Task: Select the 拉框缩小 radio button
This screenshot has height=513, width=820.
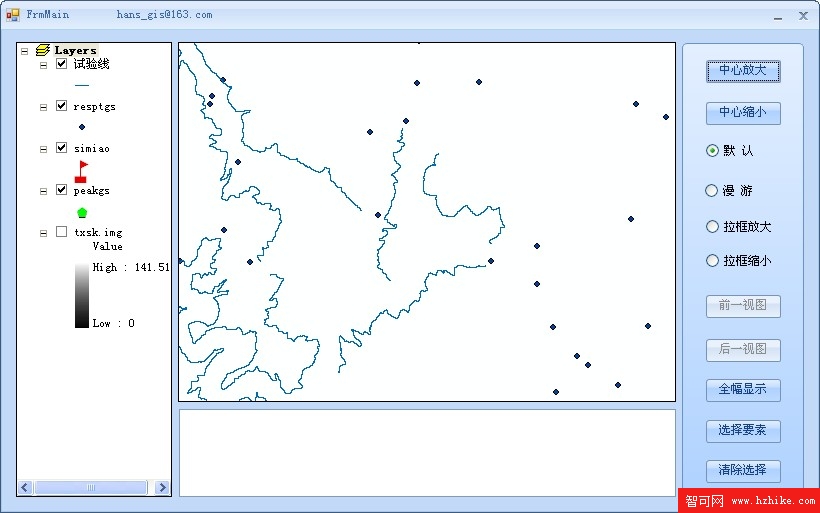Action: [712, 260]
